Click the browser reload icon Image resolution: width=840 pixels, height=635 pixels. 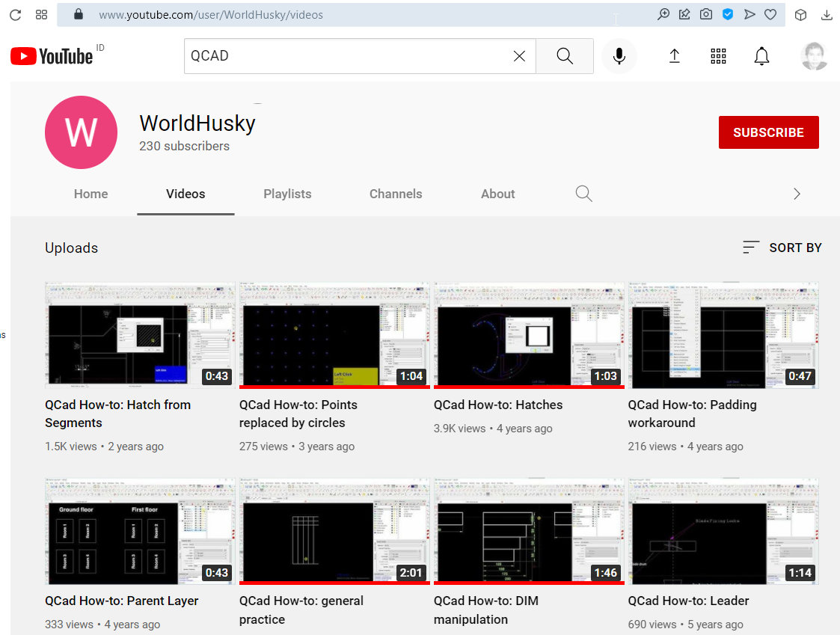point(15,15)
